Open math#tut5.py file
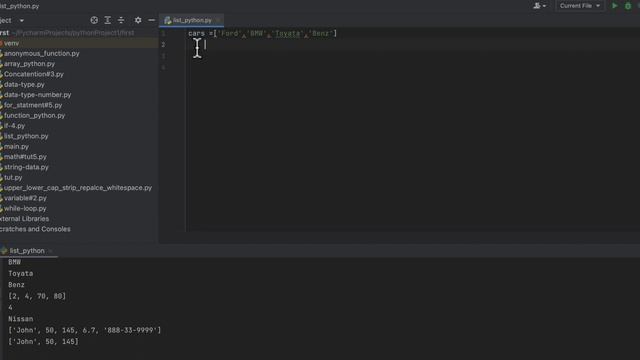 click(x=25, y=157)
